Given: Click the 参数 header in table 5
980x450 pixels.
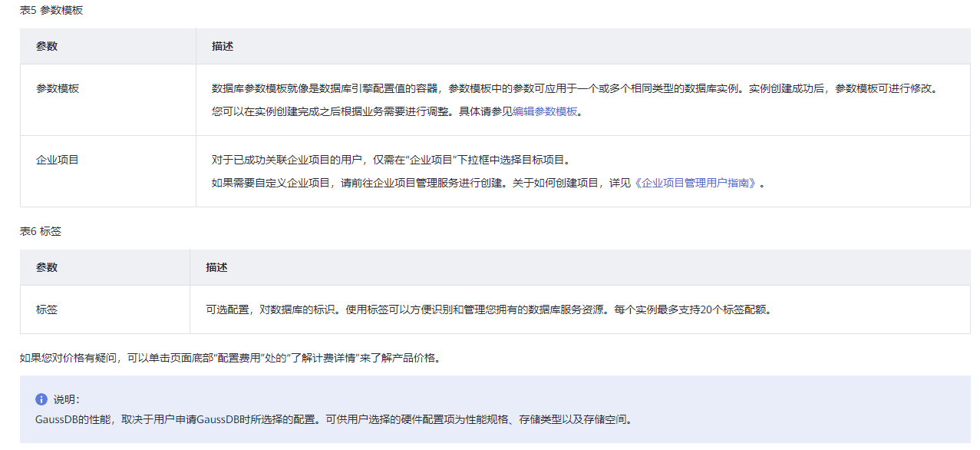Looking at the screenshot, I should tap(47, 46).
